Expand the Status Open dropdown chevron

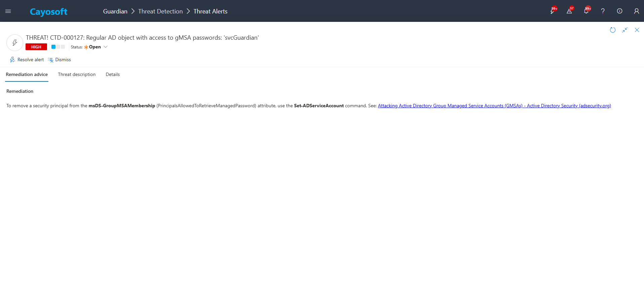click(x=106, y=47)
